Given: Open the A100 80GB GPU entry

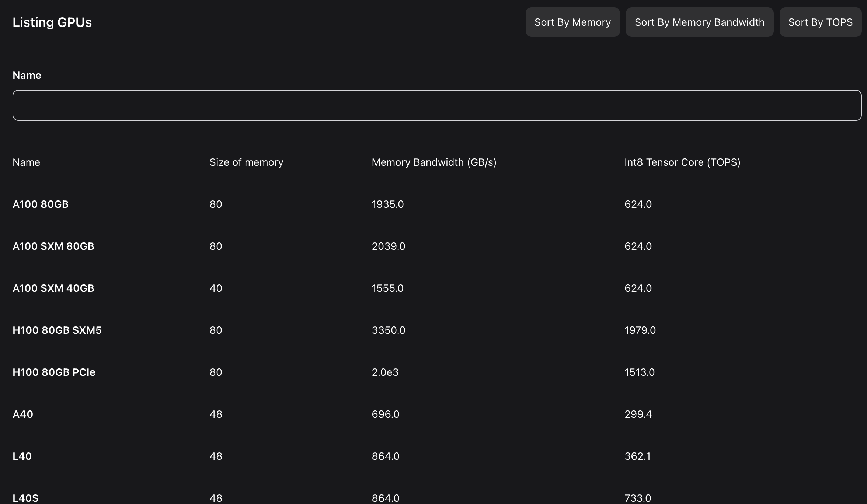Looking at the screenshot, I should (41, 204).
